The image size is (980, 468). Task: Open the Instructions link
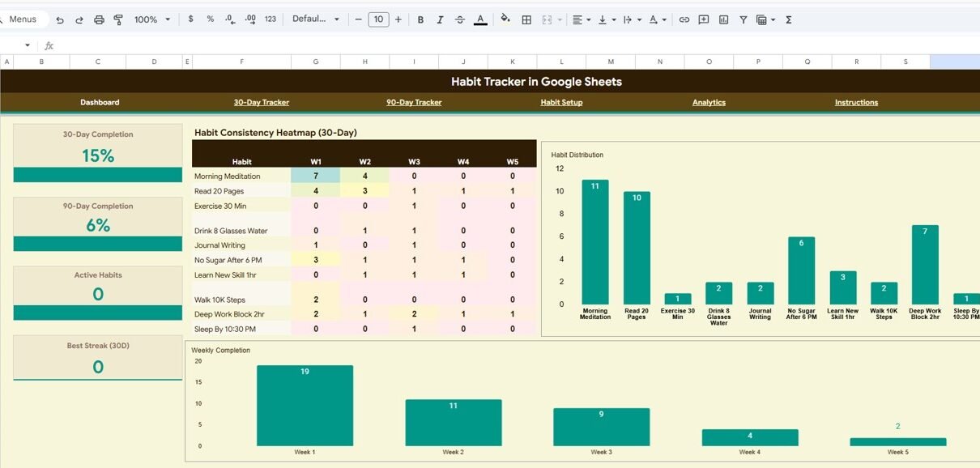pos(856,103)
